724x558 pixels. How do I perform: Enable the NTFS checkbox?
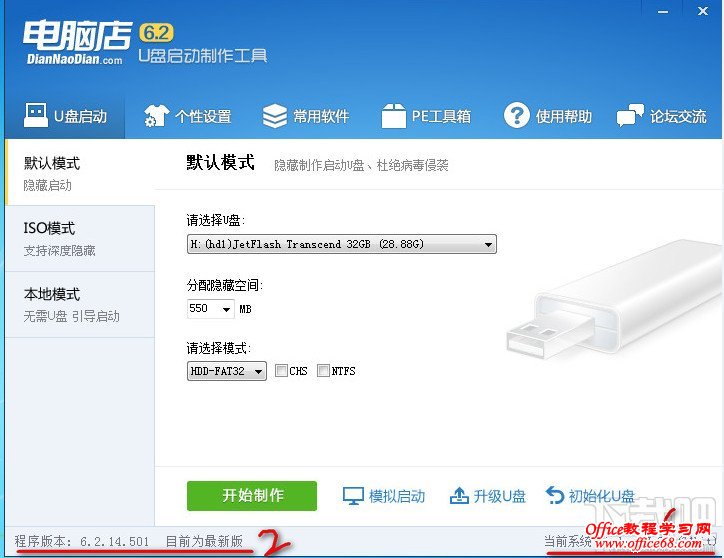tap(323, 370)
